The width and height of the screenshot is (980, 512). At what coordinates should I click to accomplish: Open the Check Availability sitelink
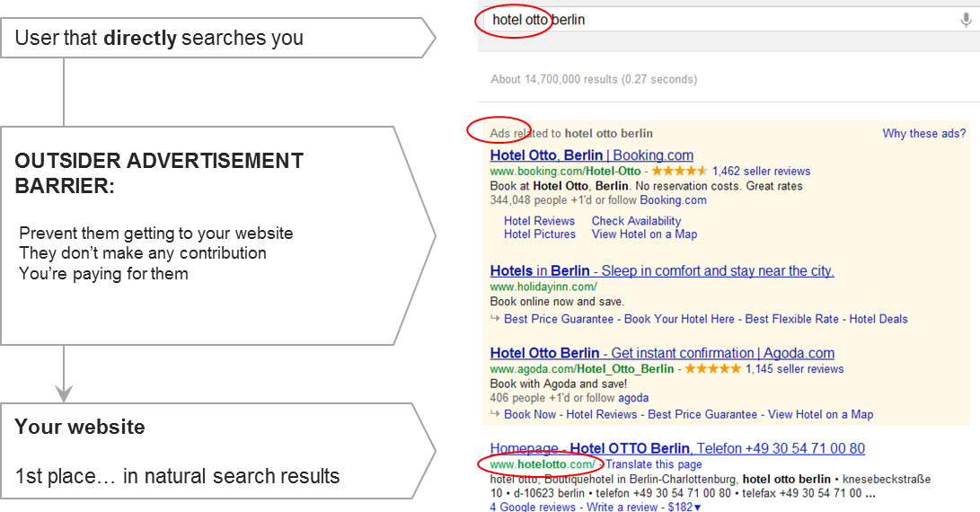(x=636, y=221)
